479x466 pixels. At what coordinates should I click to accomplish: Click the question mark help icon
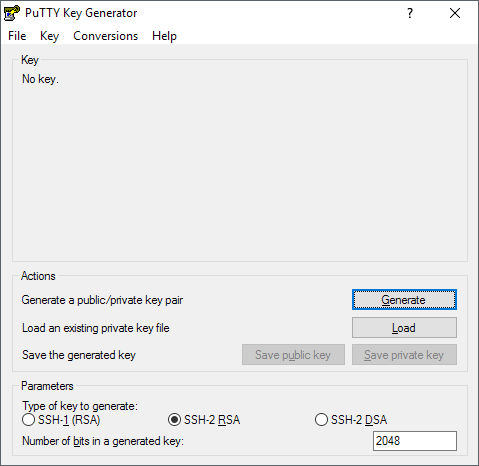(x=410, y=13)
